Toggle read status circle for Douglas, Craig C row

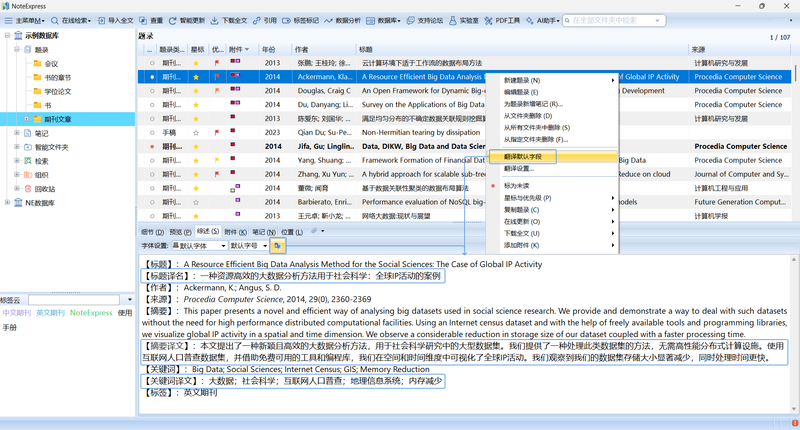[x=152, y=91]
